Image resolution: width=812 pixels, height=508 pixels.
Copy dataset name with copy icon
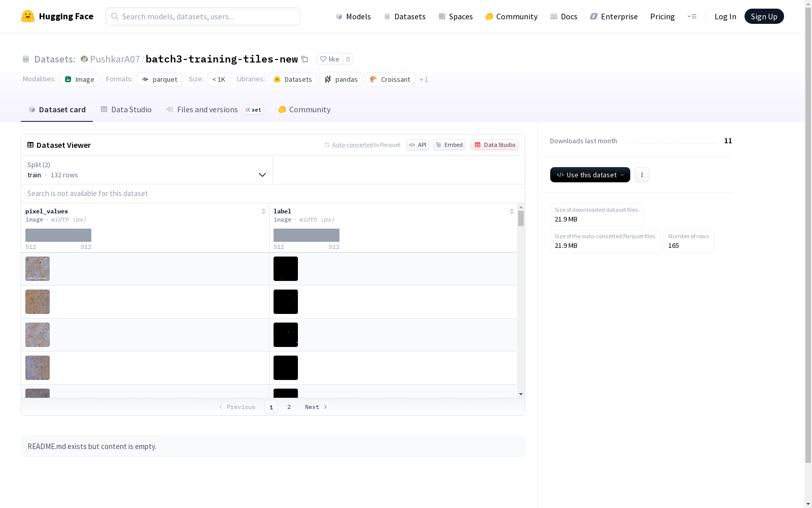304,59
